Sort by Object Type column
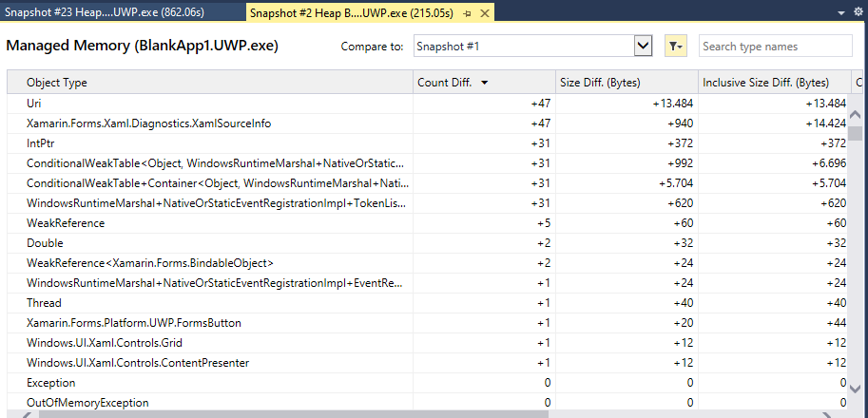 click(x=210, y=83)
